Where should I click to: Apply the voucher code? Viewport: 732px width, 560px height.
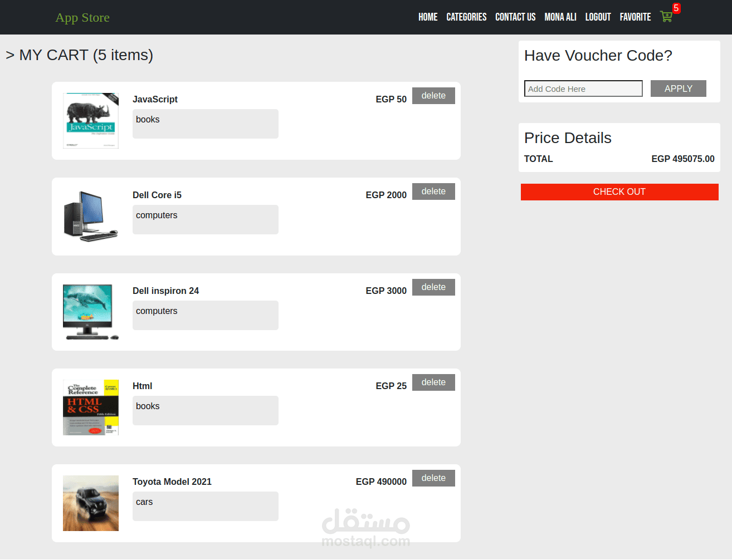[x=679, y=89]
